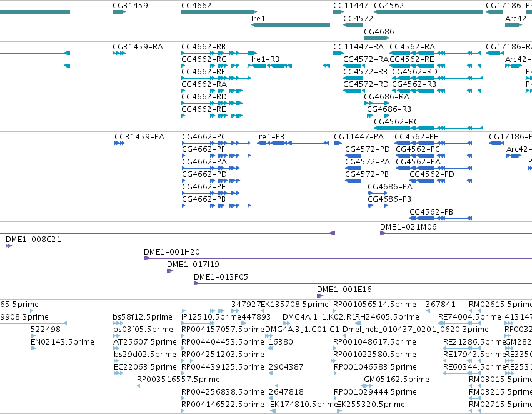Click the CG4562-RC transcript label
This screenshot has width=532, height=414.
pyautogui.click(x=396, y=122)
